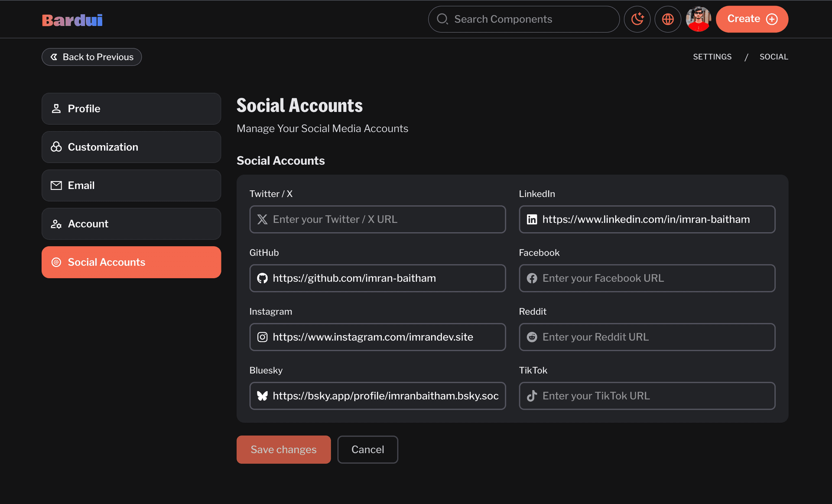832x504 pixels.
Task: Open the Customization settings tab
Action: pos(131,147)
